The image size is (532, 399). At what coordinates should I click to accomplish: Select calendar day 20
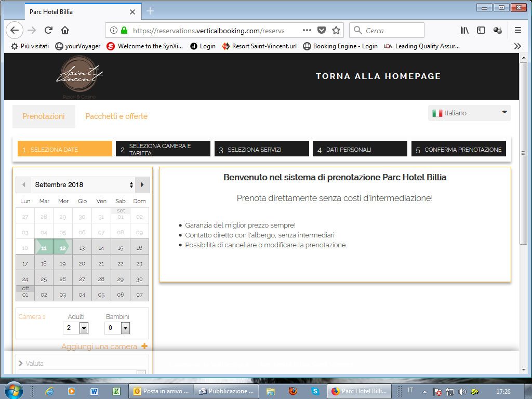point(82,263)
